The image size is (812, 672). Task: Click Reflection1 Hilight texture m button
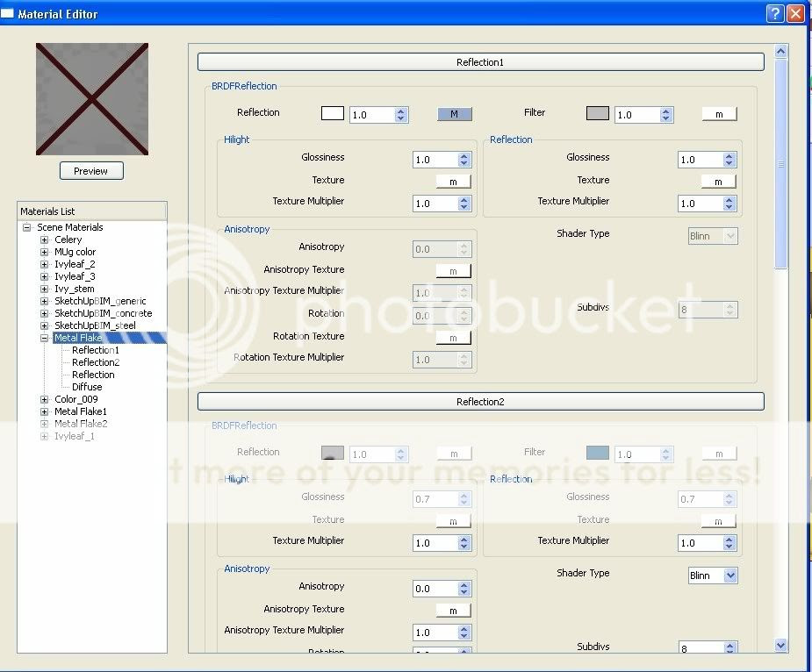click(x=454, y=182)
